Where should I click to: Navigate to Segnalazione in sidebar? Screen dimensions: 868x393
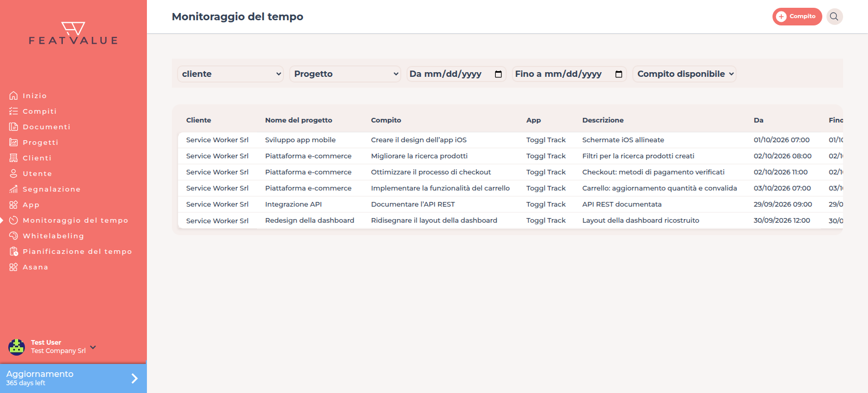pos(51,189)
